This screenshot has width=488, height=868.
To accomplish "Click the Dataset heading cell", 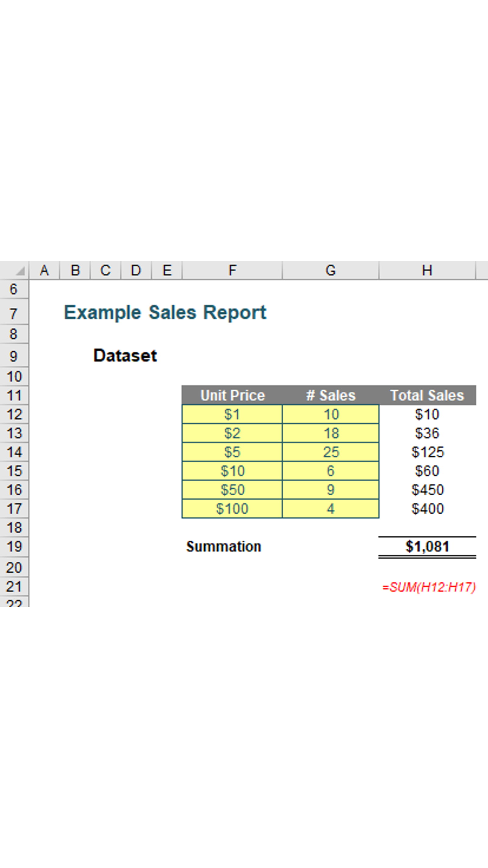I will [125, 356].
